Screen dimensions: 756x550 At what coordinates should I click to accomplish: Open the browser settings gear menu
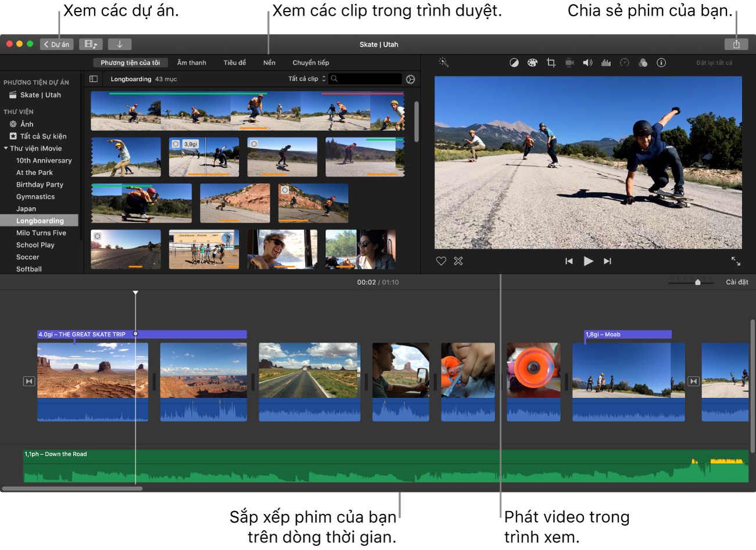pos(411,79)
